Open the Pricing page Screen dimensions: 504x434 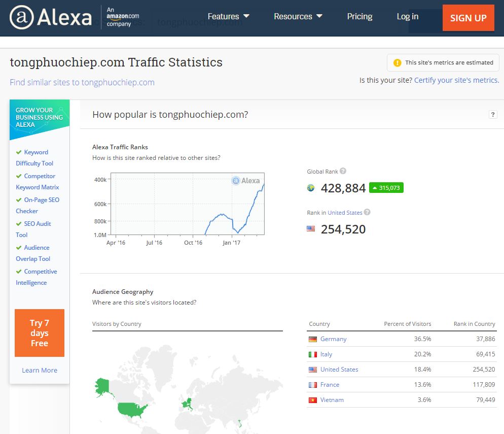(x=359, y=16)
